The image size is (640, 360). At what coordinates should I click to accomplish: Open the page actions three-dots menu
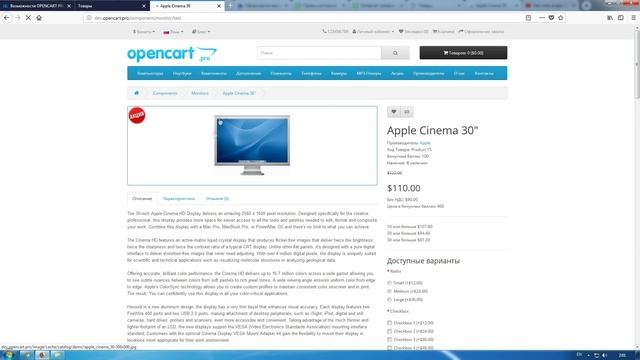point(542,18)
